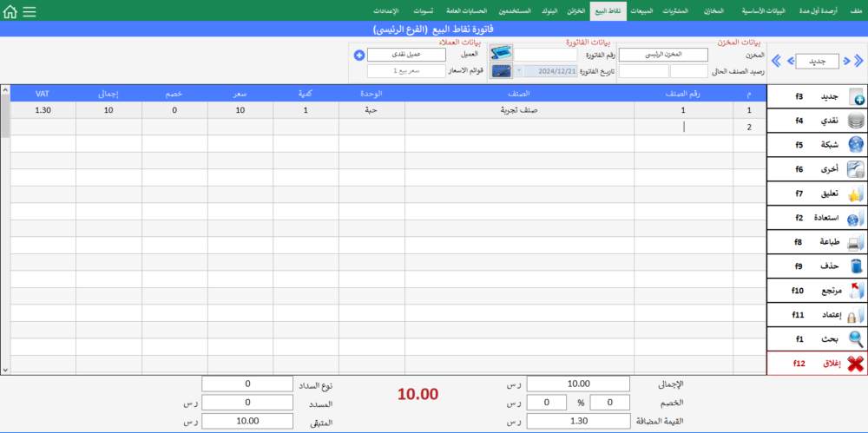
Task: Click the grid's vertical scrollbar down arrow
Action: click(x=5, y=369)
